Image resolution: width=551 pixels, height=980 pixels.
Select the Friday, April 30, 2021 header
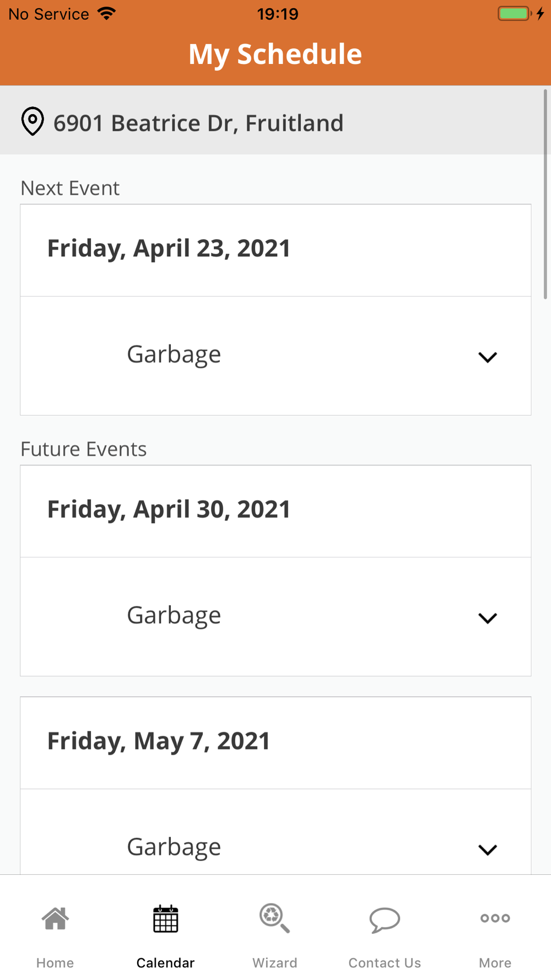[x=169, y=509]
